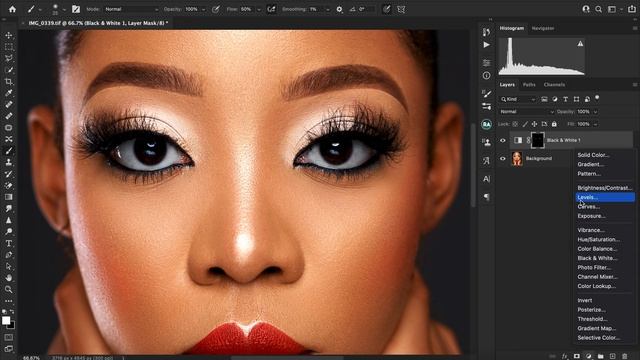Select the Eyedropper tool
The height and width of the screenshot is (360, 640).
click(9, 93)
